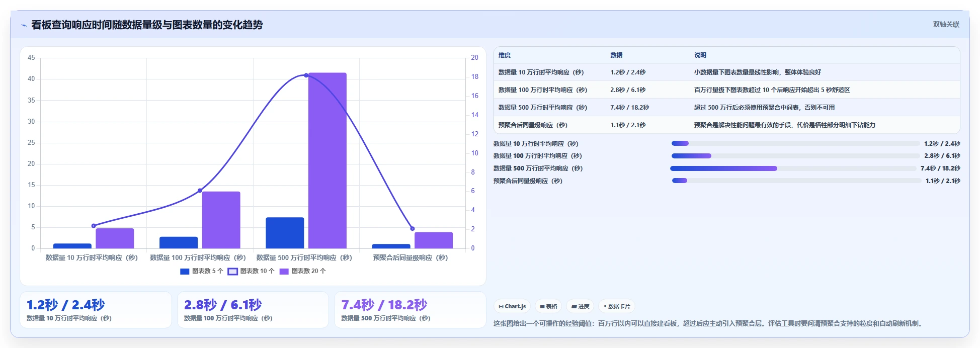Image resolution: width=980 pixels, height=348 pixels.
Task: Click progress value 7.4秒 / 18.2秒 at right
Action: click(940, 168)
